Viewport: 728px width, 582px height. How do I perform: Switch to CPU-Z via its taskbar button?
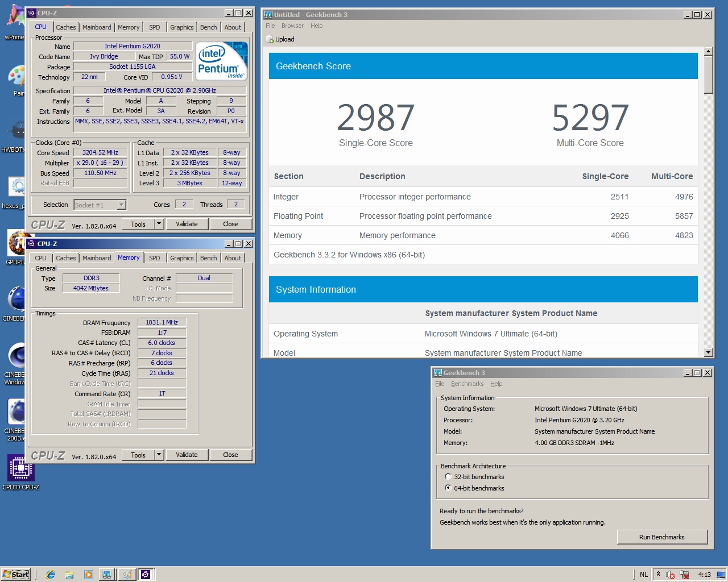pos(146,575)
